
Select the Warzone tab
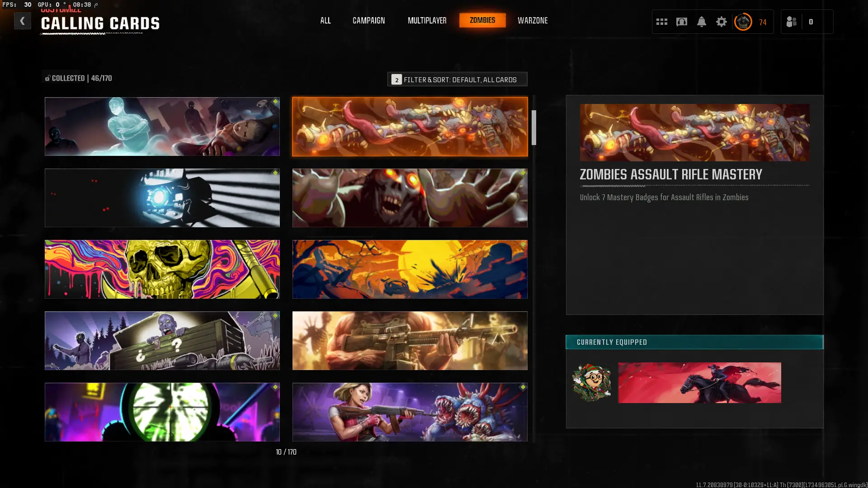532,21
